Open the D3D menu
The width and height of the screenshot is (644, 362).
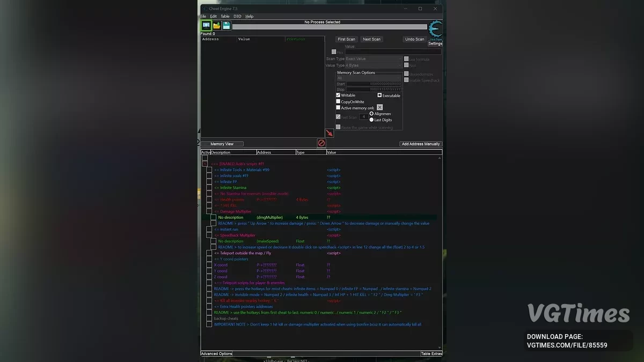[x=237, y=16]
